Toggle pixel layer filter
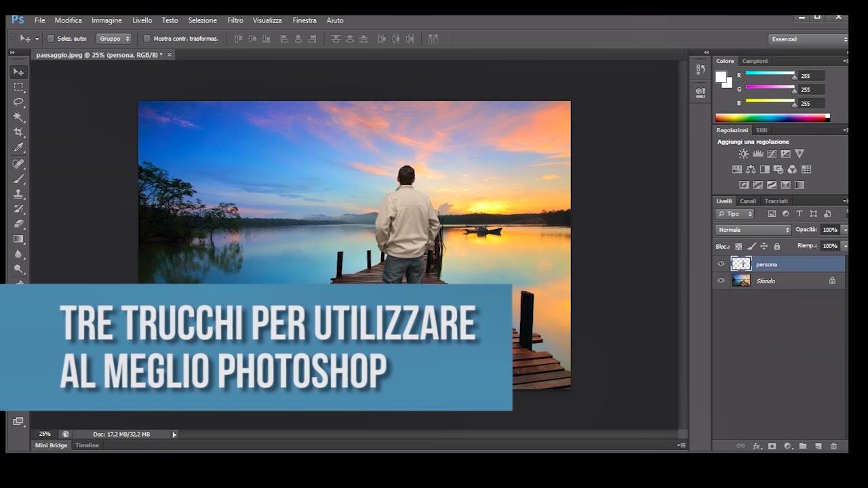The height and width of the screenshot is (488, 868). [x=772, y=213]
